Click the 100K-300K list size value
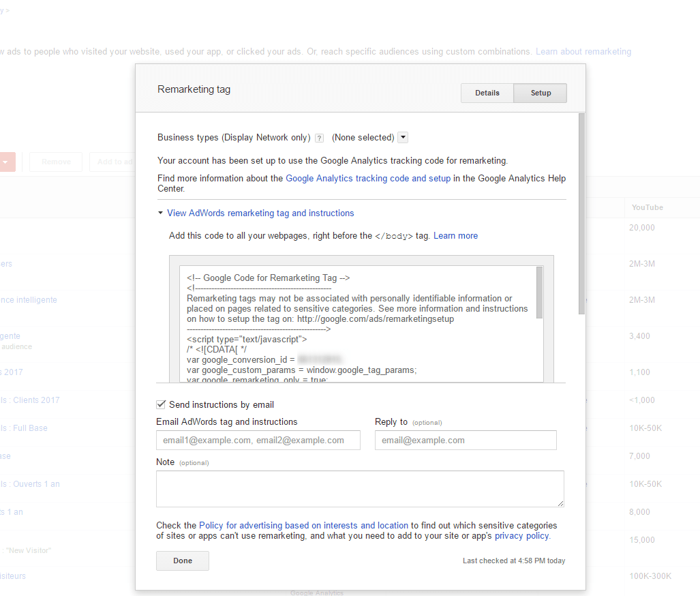The image size is (700, 596). 650,576
